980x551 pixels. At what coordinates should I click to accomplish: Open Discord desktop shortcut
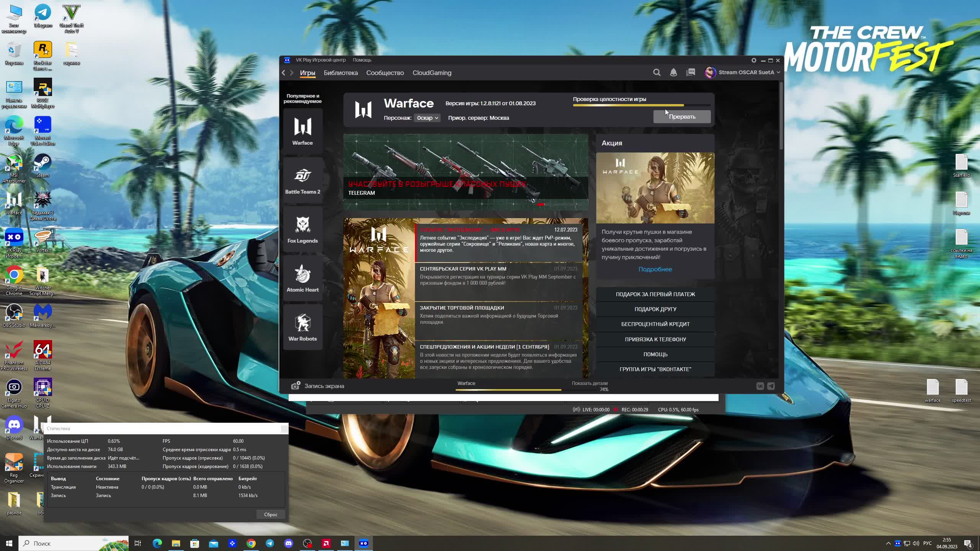click(14, 428)
